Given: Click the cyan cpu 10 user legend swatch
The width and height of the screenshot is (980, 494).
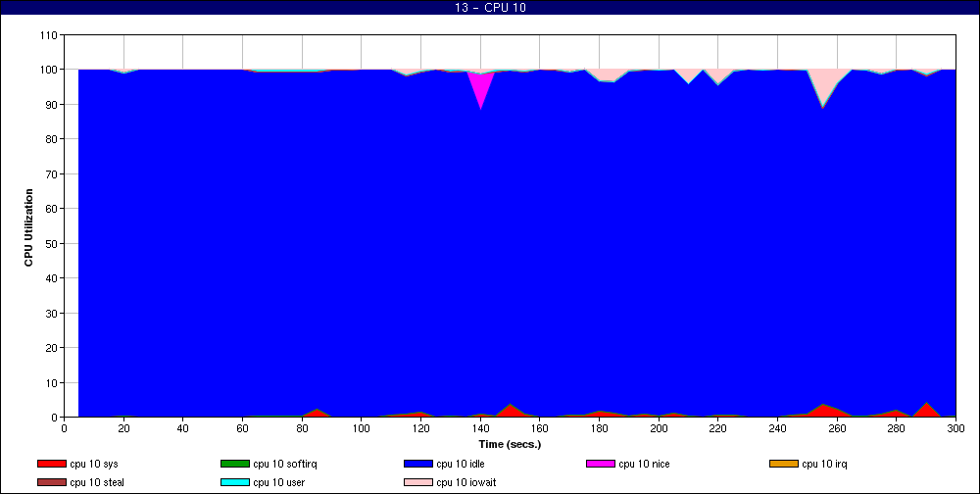Looking at the screenshot, I should pos(235,483).
